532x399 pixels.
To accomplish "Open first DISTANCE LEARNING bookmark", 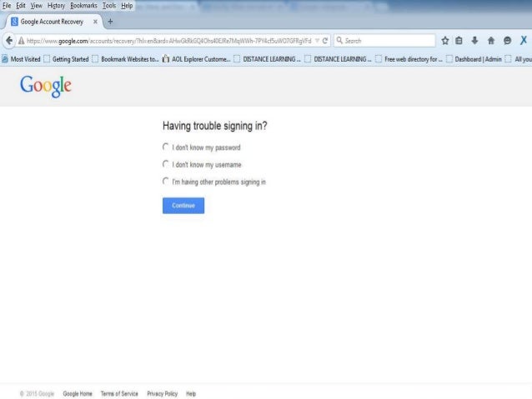I will click(268, 59).
